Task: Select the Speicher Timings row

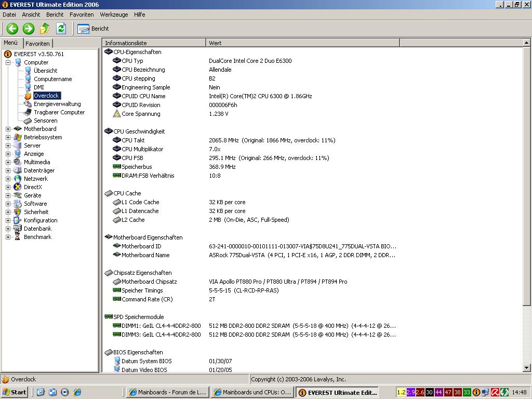Action: point(251,290)
